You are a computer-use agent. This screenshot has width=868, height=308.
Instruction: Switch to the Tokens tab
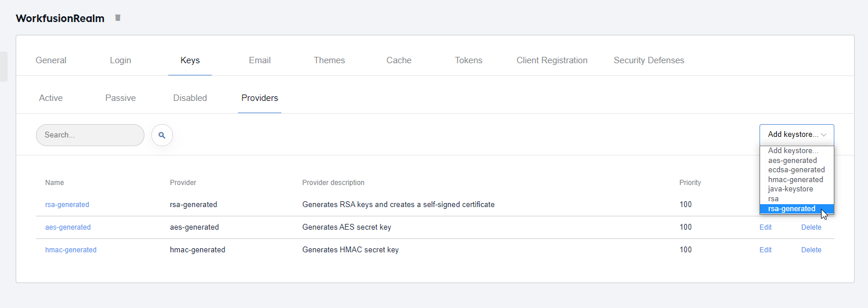[x=469, y=60]
